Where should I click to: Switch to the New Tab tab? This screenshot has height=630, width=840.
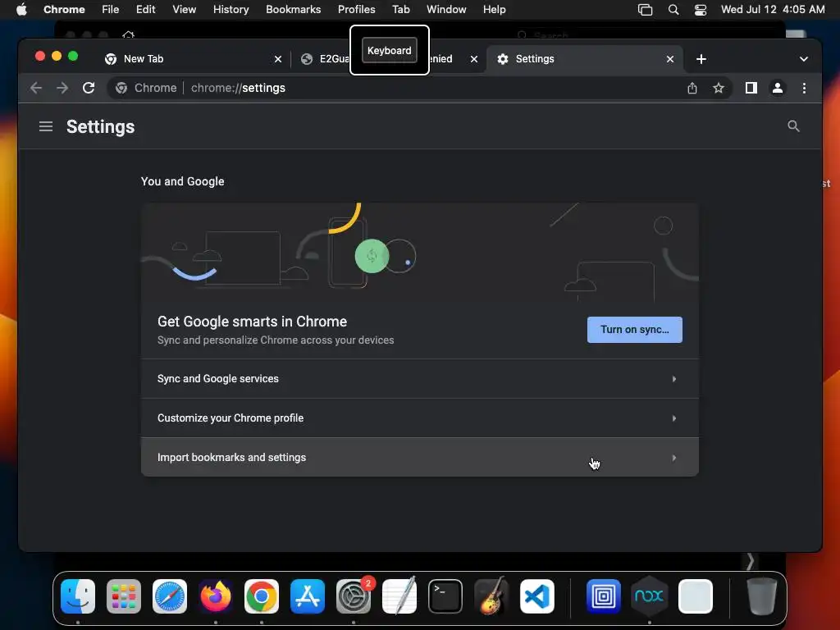click(193, 59)
